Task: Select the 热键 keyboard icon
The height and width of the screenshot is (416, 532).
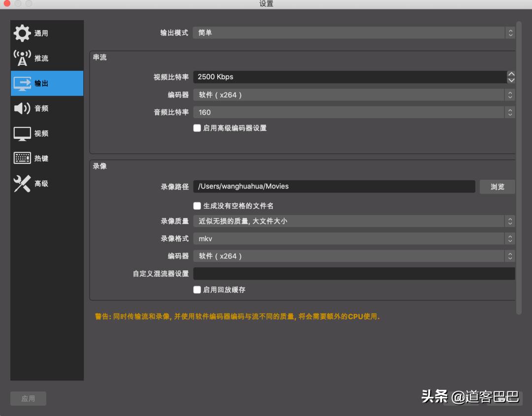Action: (x=22, y=158)
